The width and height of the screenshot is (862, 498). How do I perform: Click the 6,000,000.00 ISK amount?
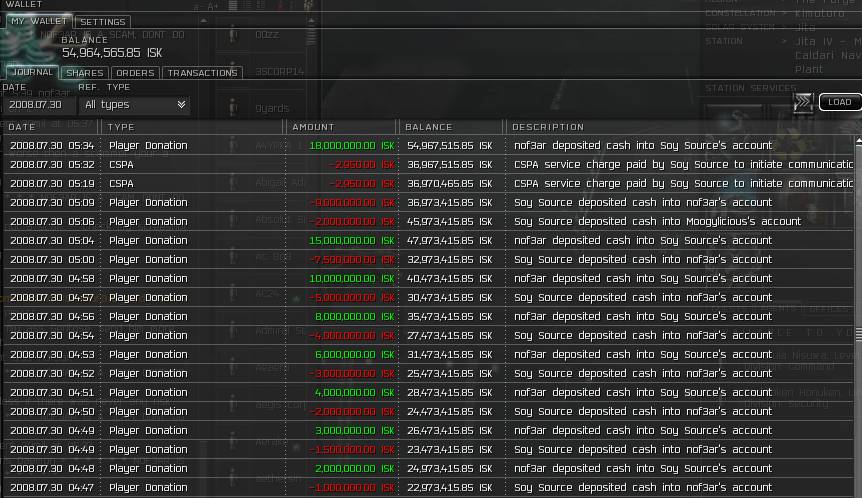pos(355,355)
